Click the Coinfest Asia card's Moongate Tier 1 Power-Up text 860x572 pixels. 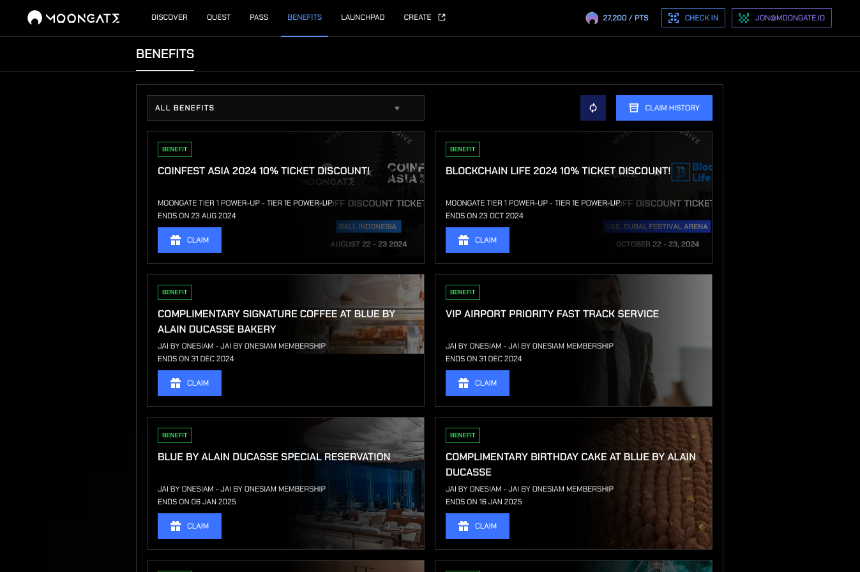245,203
